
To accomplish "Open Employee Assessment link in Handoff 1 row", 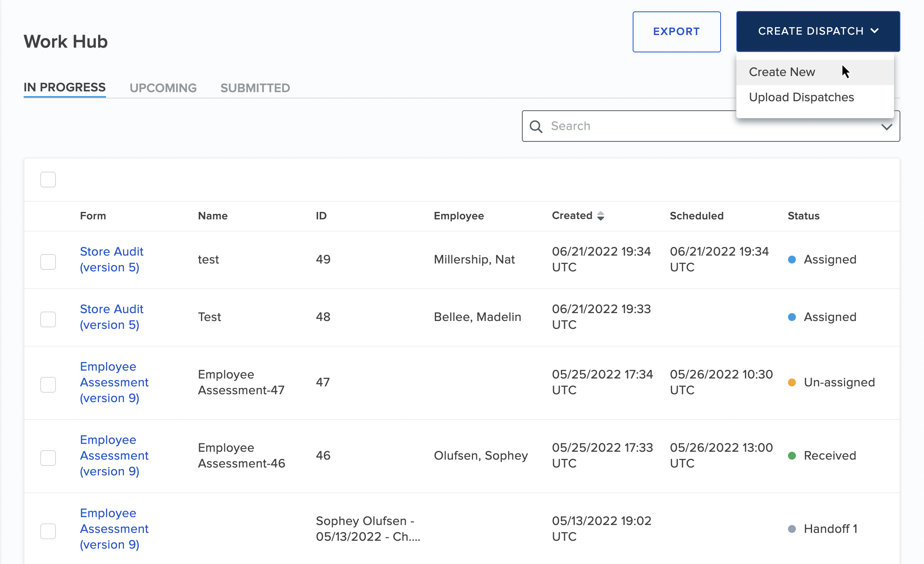I will tap(114, 529).
